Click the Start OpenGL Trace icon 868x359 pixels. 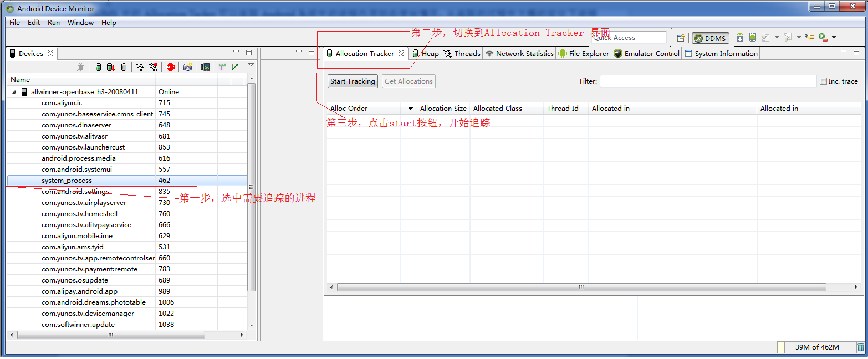click(x=235, y=67)
